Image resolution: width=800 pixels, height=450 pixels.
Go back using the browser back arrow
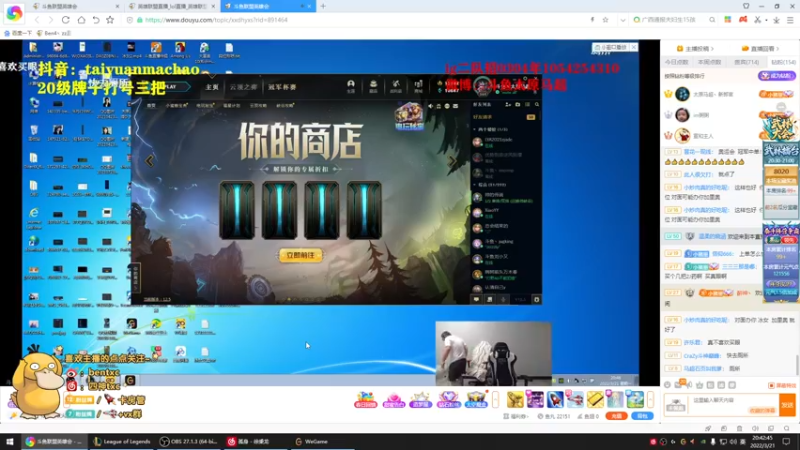pos(37,20)
